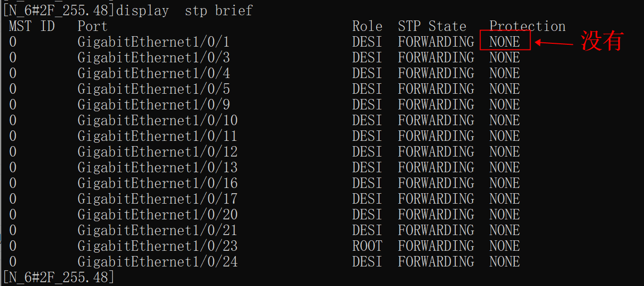Click the Protection column header
The image size is (644, 286).
(527, 26)
